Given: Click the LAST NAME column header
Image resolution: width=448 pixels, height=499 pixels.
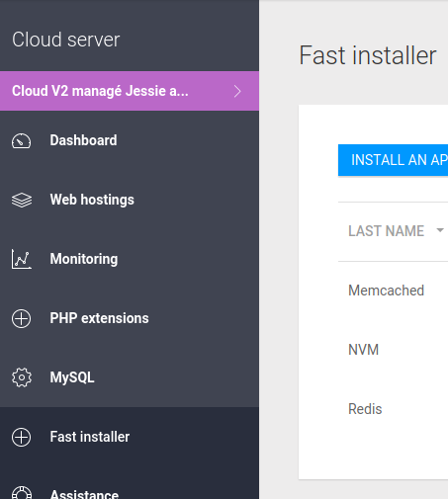Looking at the screenshot, I should [386, 231].
